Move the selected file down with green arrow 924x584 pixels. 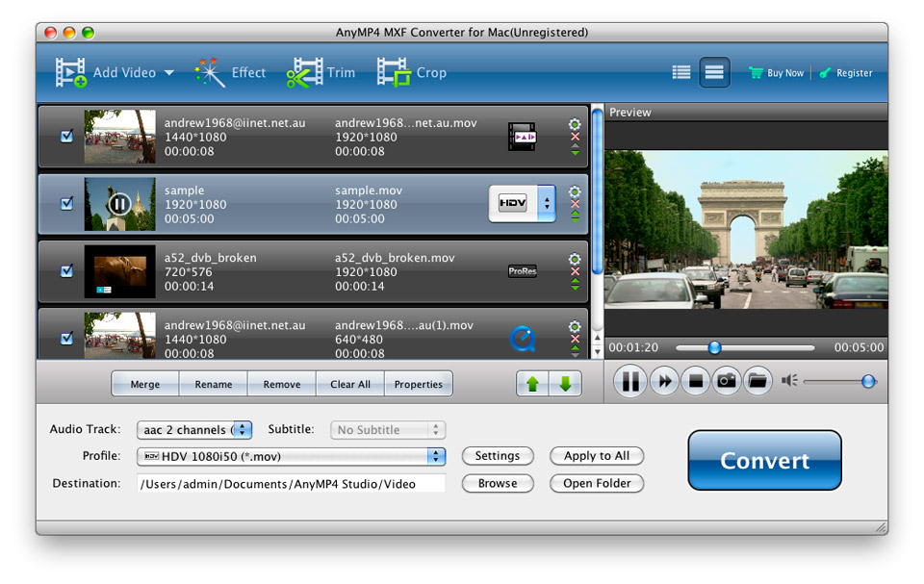[x=565, y=384]
